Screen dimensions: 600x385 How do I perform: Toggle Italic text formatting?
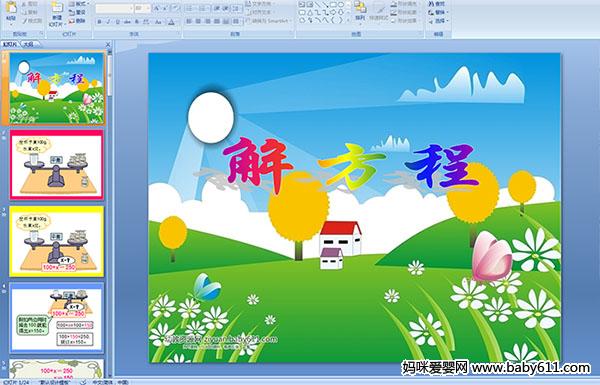tap(108, 22)
